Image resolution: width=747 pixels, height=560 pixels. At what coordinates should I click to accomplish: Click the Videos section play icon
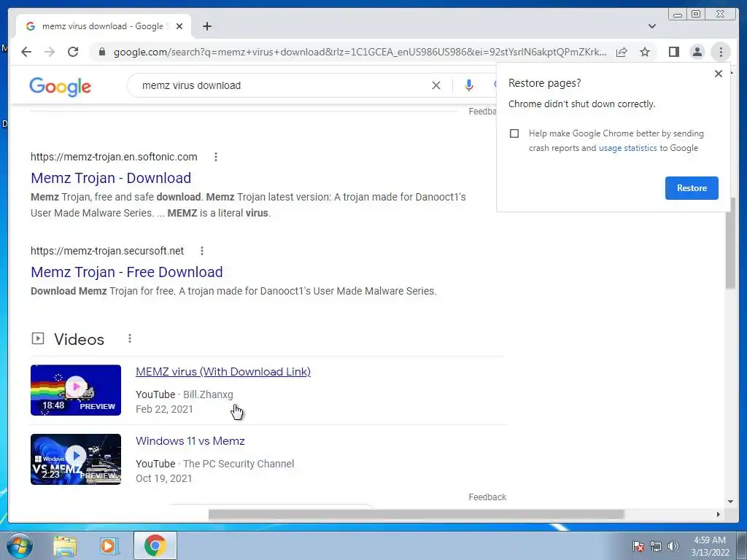point(38,338)
